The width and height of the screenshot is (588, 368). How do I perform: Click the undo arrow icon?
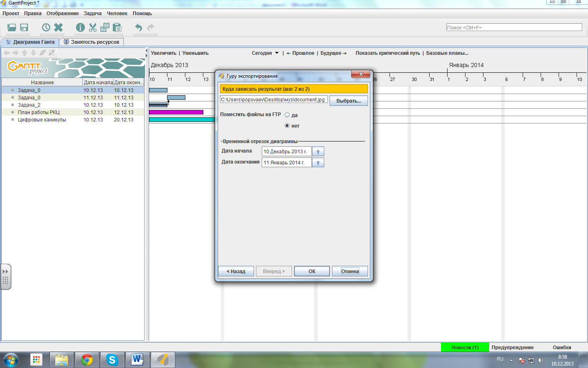139,27
